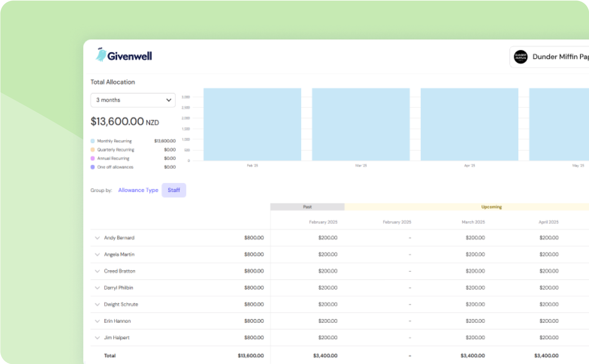Click the Monthly Recurring legend color dot
The width and height of the screenshot is (589, 364).
coord(93,141)
